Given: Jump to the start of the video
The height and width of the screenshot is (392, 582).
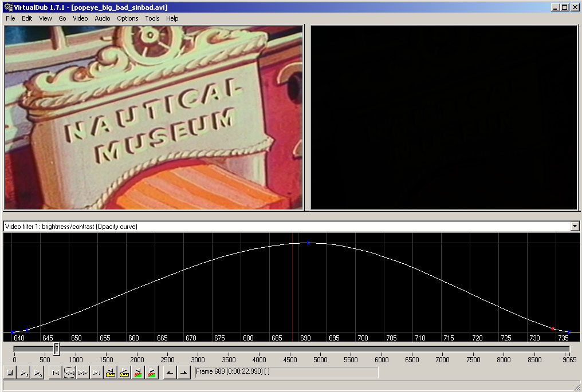Looking at the screenshot, I should 56,373.
